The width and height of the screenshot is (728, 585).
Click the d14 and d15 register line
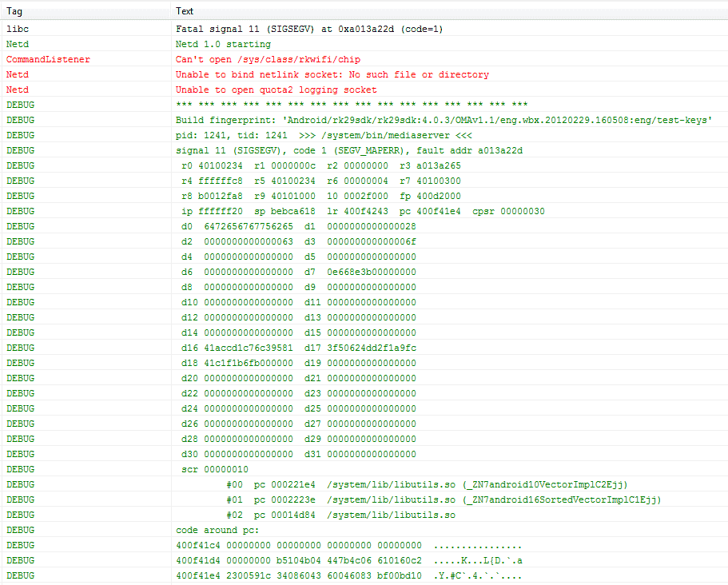(x=364, y=333)
